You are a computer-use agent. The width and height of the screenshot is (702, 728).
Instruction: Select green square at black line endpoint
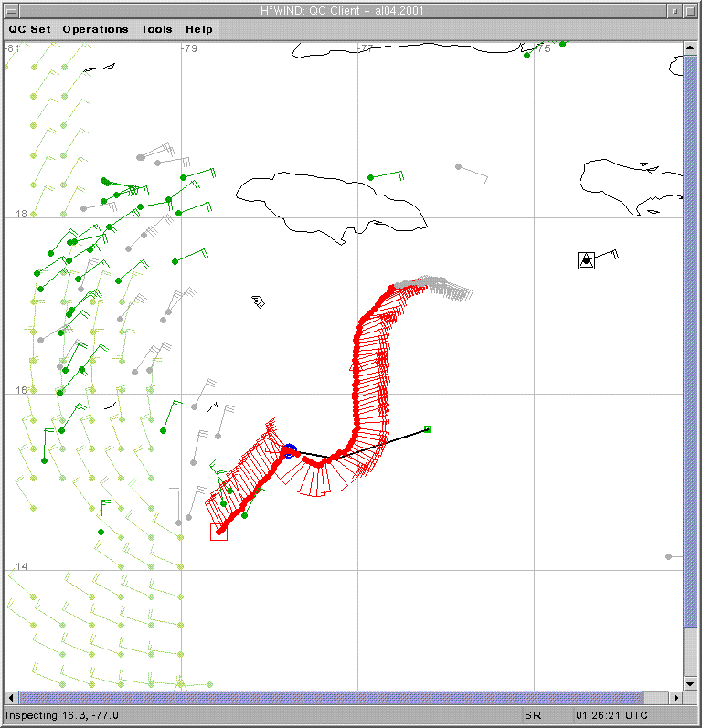click(x=427, y=429)
